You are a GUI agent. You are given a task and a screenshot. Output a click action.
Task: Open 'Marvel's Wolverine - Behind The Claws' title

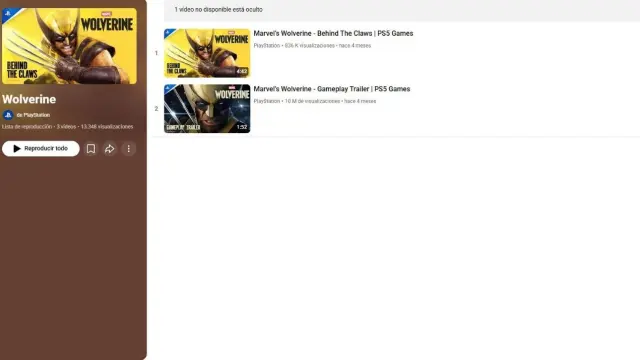tap(333, 33)
